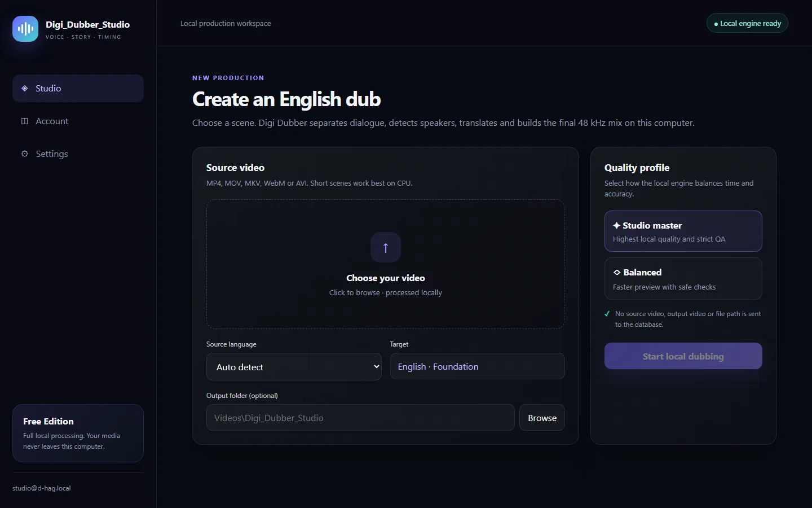Click the MP4, MOV, MKV formats hint
This screenshot has width=812, height=508.
coord(309,183)
